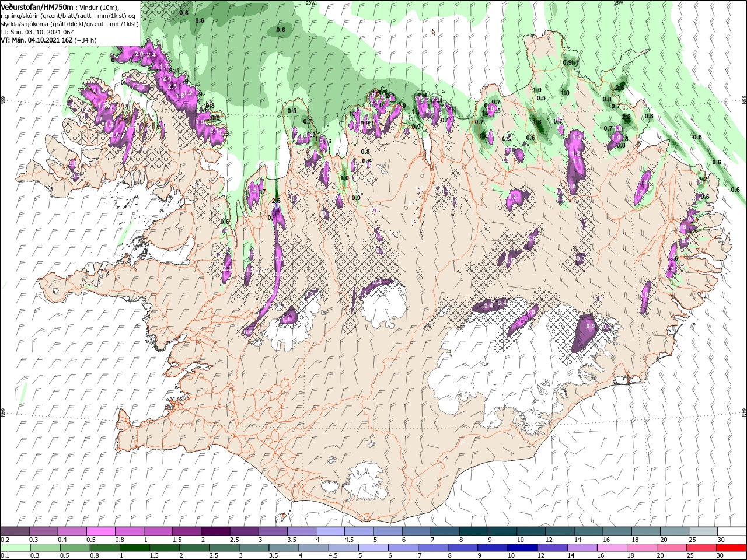Click the snow legend swatch between 0.2 and 0.3
The image size is (747, 560).
click(x=15, y=531)
